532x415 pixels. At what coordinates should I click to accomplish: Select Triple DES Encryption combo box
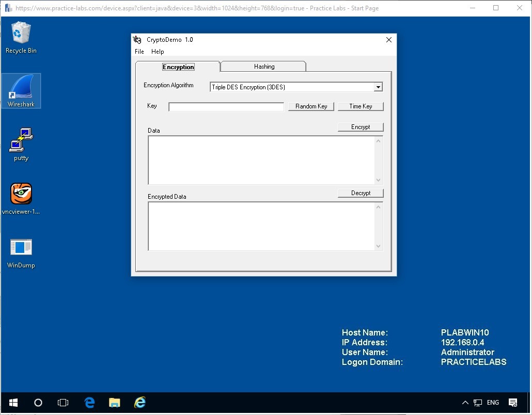click(x=289, y=87)
